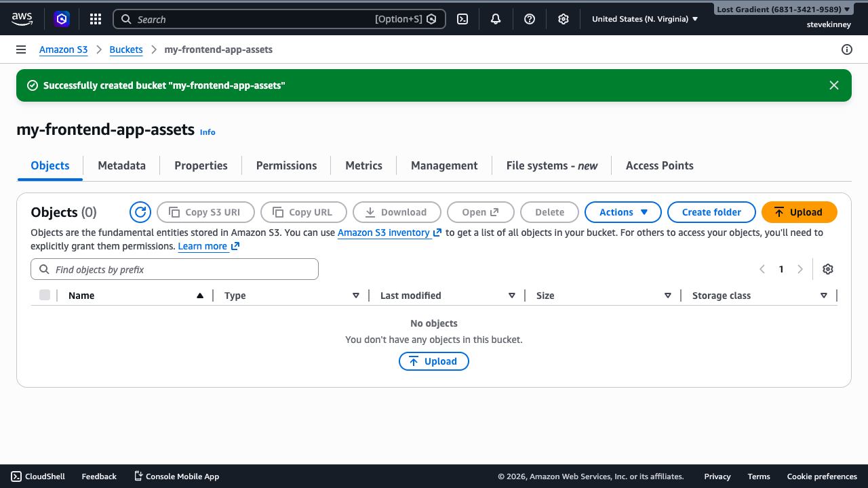Toggle the hamburger side navigation menu
Image resolution: width=868 pixels, height=488 pixels.
[x=21, y=49]
